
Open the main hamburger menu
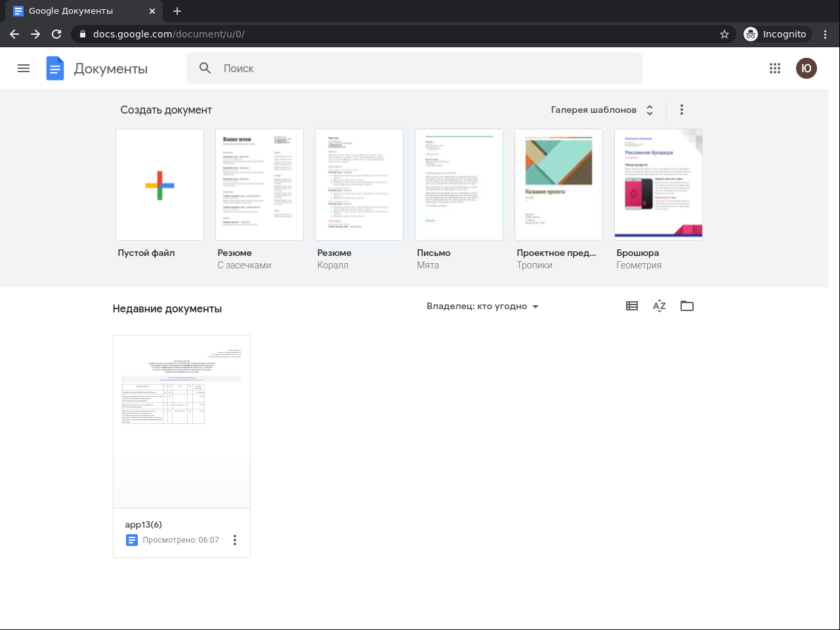[x=24, y=68]
